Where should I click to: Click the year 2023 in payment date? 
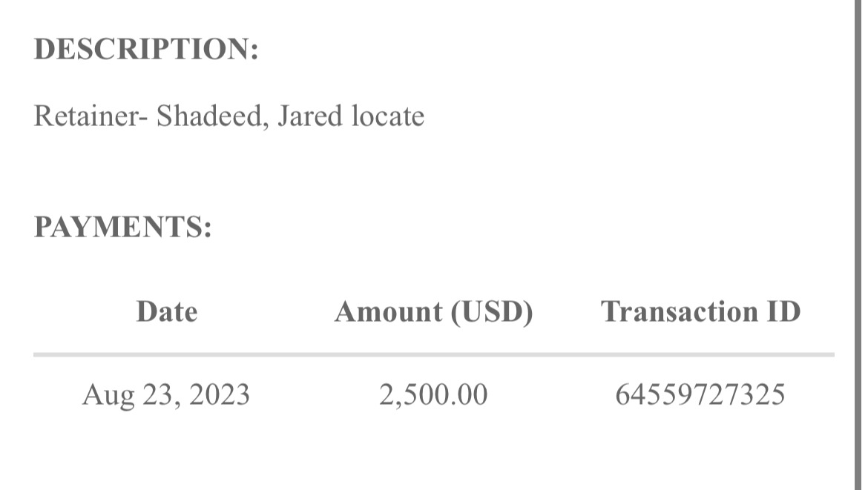(219, 394)
